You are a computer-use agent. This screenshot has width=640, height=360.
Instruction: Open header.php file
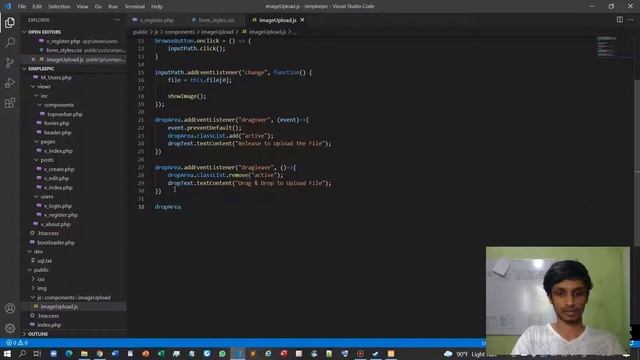pos(57,133)
